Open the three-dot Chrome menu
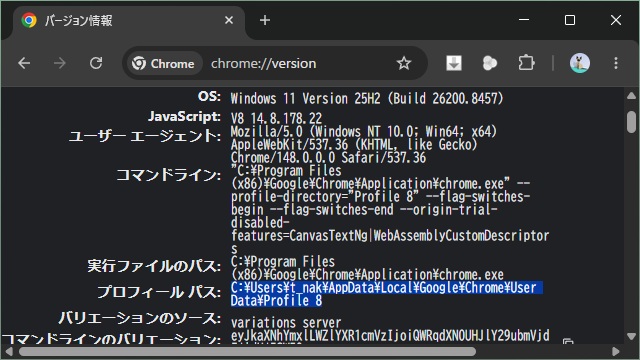640x360 pixels. pyautogui.click(x=616, y=63)
